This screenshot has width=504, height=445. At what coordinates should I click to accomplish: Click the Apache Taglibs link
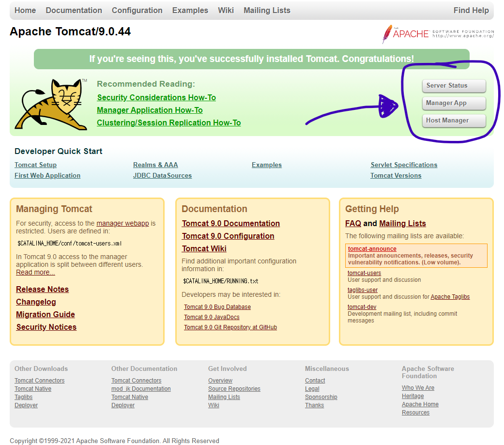(x=450, y=296)
